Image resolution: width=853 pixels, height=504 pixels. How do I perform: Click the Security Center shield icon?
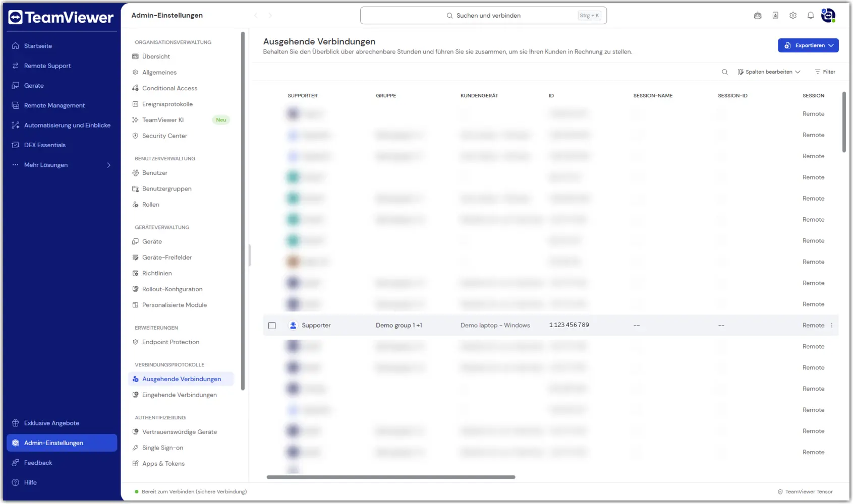[135, 136]
